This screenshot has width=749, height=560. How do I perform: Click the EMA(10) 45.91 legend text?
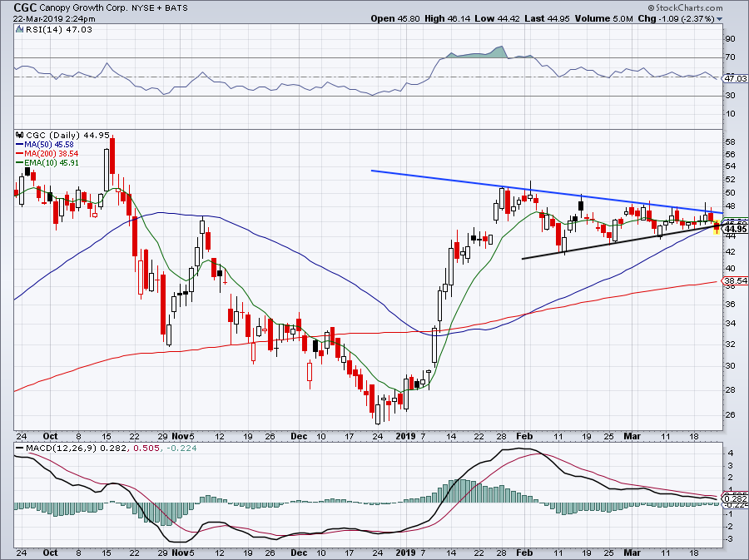click(x=52, y=163)
